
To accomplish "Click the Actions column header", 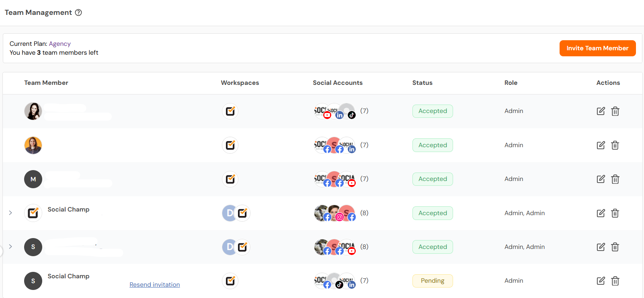I will coord(608,83).
